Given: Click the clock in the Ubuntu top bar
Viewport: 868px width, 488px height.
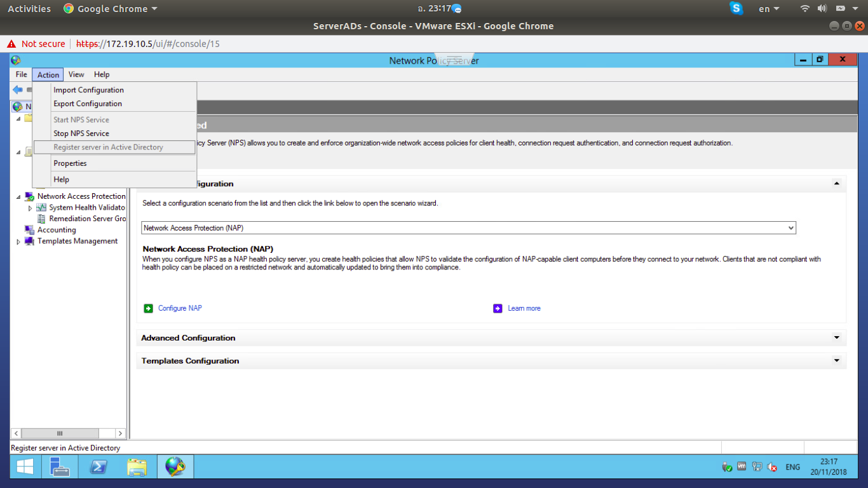Looking at the screenshot, I should pyautogui.click(x=434, y=9).
